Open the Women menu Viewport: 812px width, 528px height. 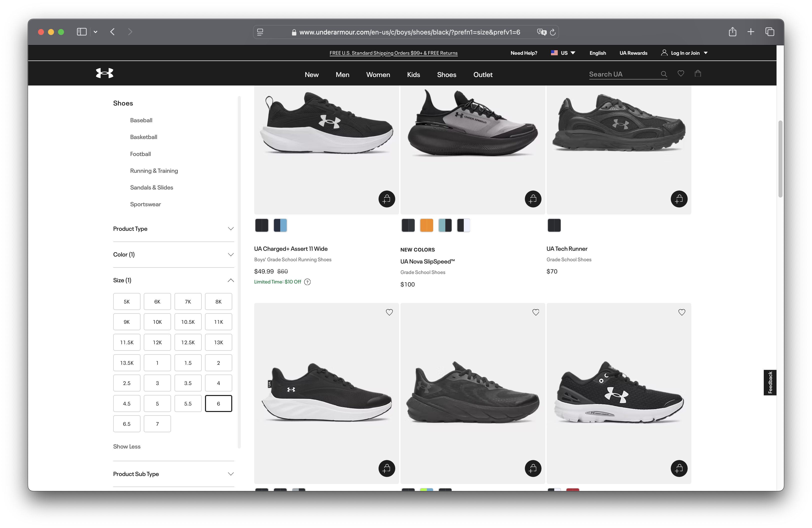coord(378,75)
